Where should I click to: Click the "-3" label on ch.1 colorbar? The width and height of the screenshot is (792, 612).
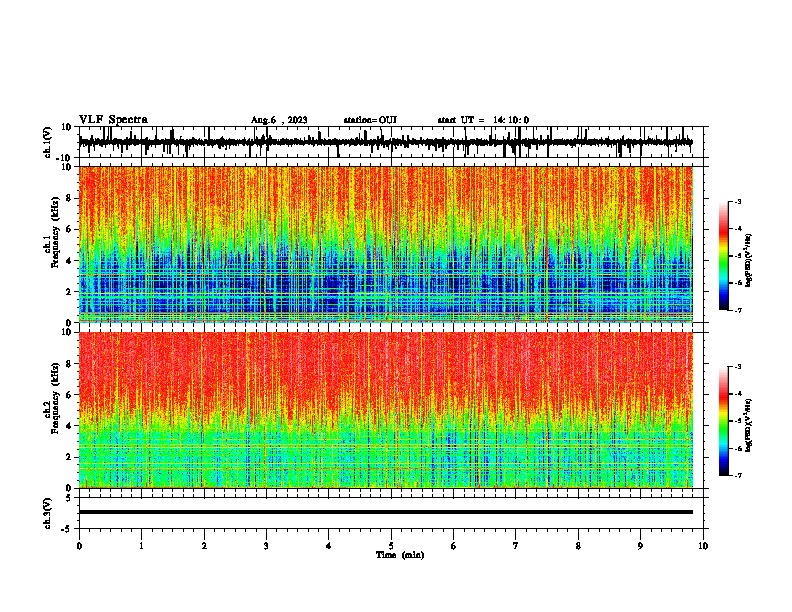coord(737,201)
